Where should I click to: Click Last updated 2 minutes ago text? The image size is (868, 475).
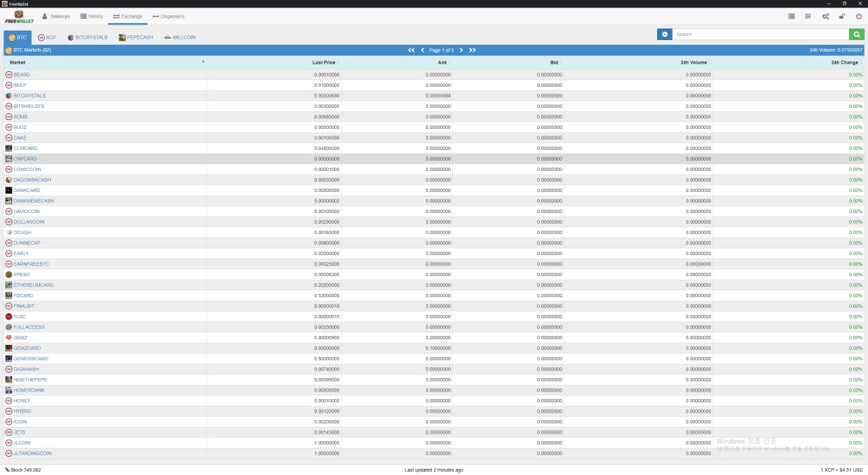tap(434, 470)
